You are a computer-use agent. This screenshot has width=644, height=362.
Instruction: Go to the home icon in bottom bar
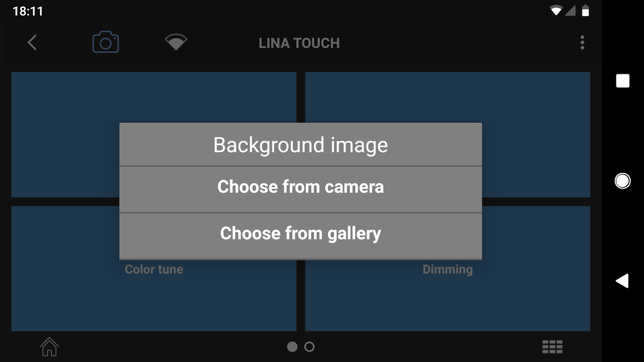(x=49, y=347)
